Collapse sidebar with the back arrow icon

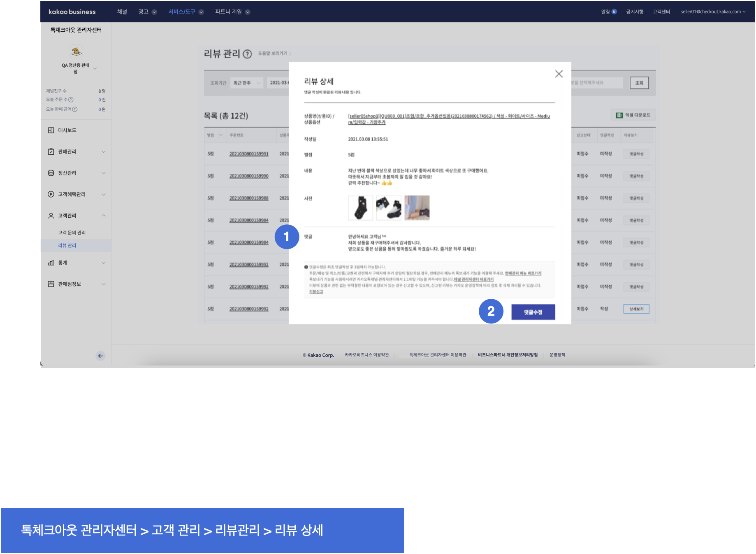point(100,356)
